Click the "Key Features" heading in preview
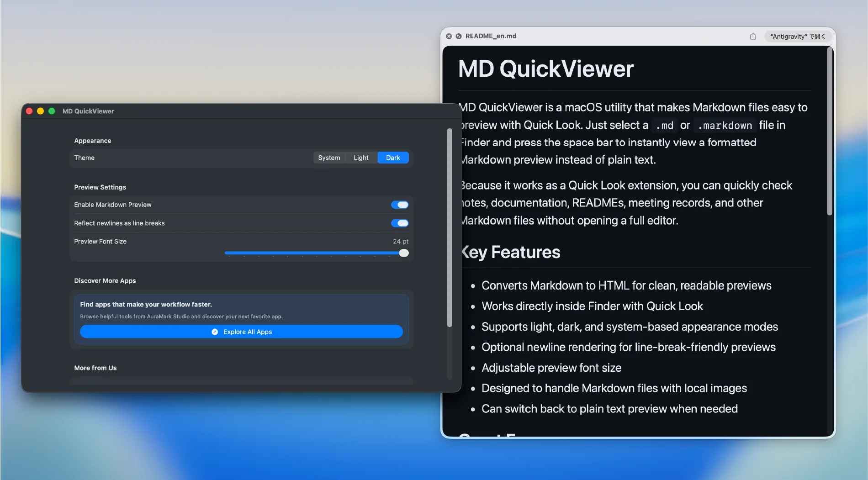The image size is (868, 480). tap(510, 252)
